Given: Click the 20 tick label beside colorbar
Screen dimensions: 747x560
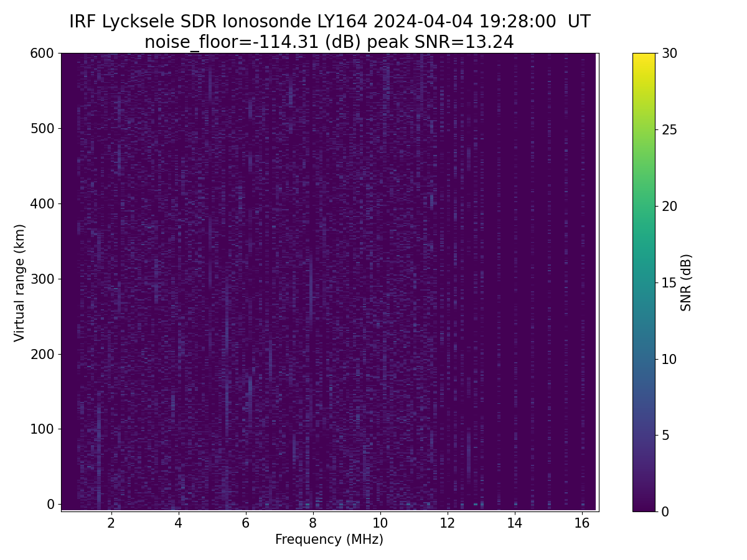Looking at the screenshot, I should 669,206.
